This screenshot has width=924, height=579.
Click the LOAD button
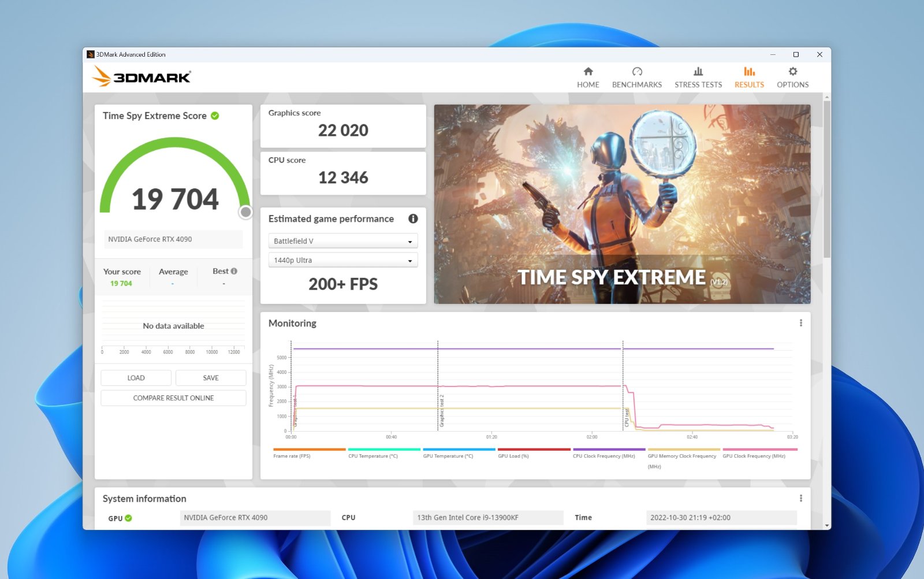pos(136,378)
